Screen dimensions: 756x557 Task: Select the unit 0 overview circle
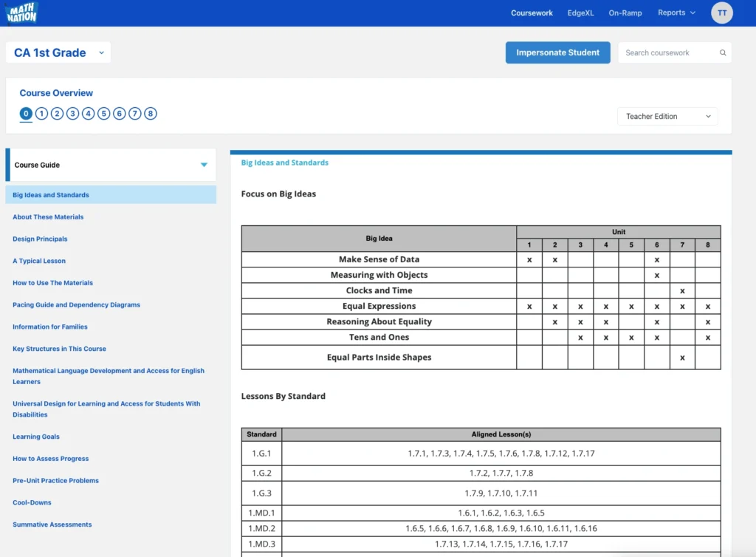tap(26, 114)
